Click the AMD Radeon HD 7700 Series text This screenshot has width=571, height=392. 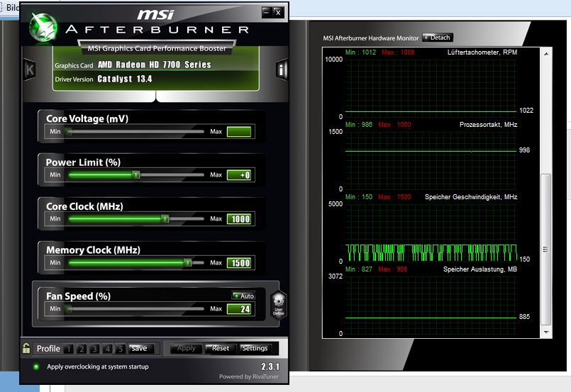click(155, 65)
